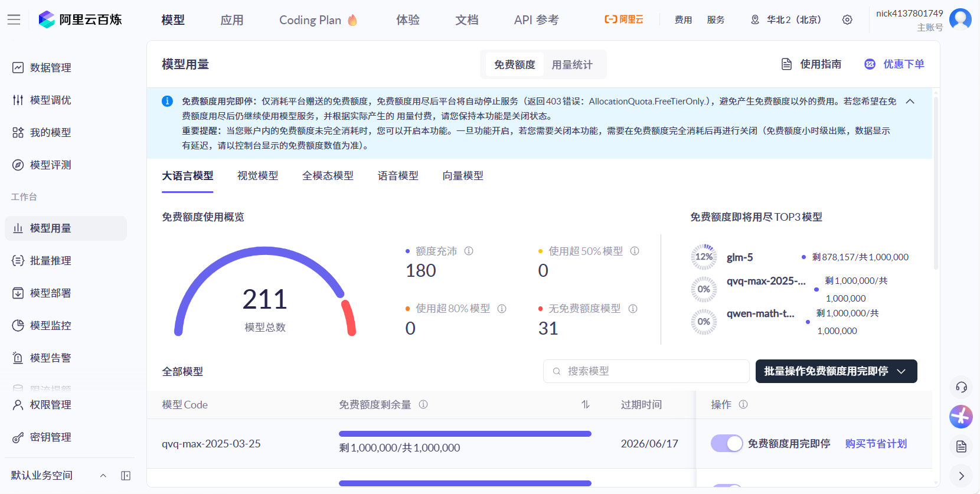980x494 pixels.
Task: Click the notice panel vertical scrollbar
Action: [x=936, y=183]
